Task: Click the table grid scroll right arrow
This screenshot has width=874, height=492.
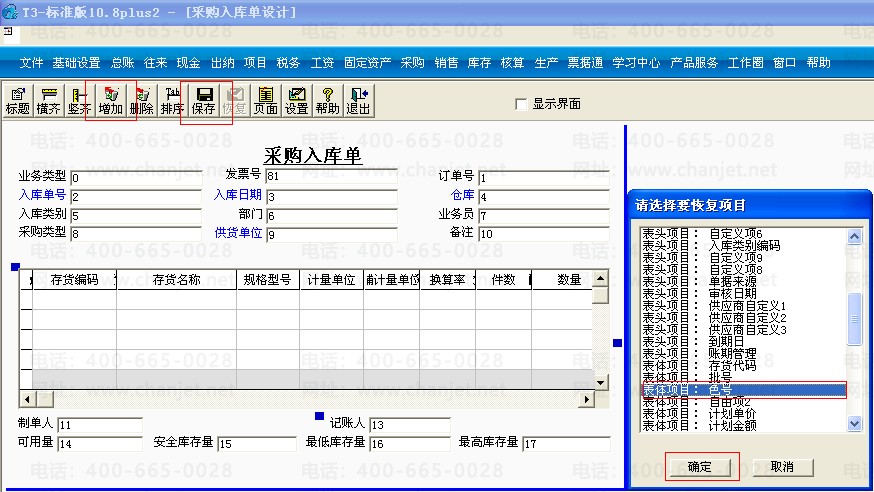Action: click(586, 399)
